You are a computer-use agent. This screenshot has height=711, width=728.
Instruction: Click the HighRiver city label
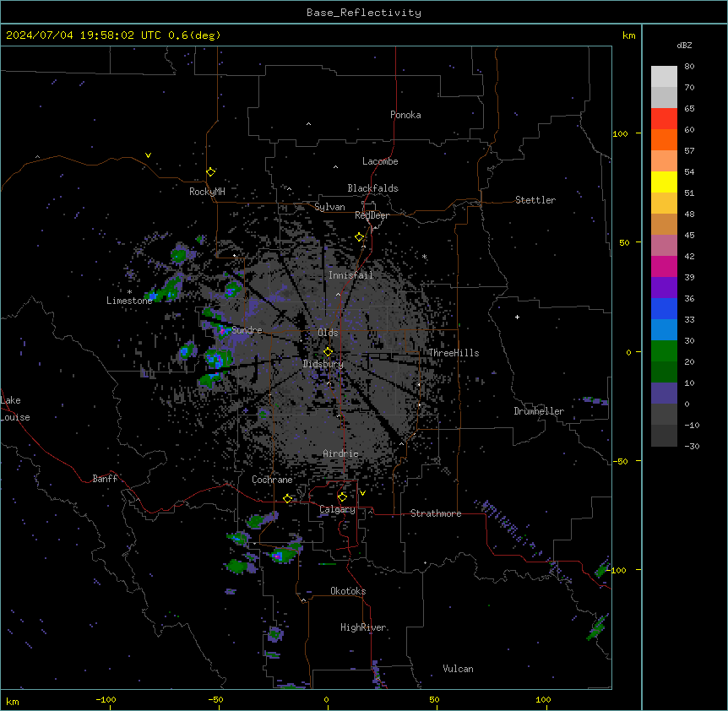pyautogui.click(x=363, y=627)
